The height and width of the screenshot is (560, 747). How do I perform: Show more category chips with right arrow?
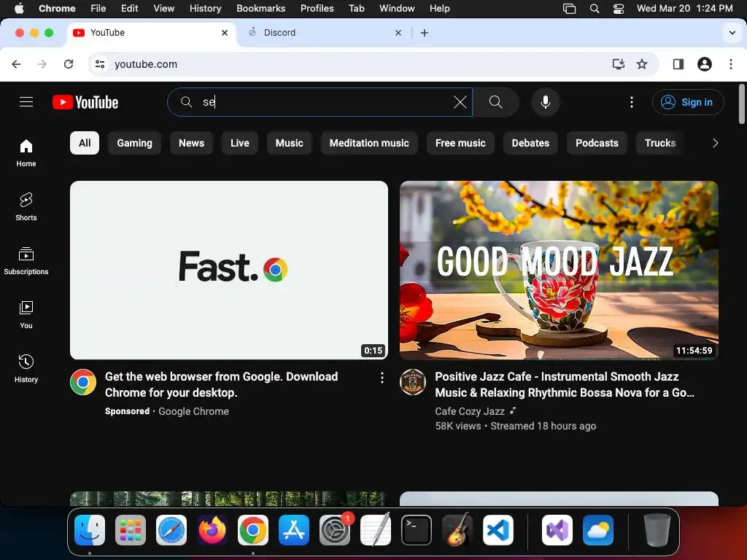[x=715, y=143]
